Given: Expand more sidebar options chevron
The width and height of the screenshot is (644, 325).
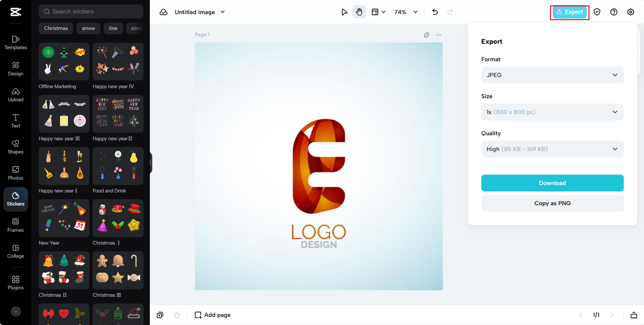Looking at the screenshot, I should (x=16, y=311).
